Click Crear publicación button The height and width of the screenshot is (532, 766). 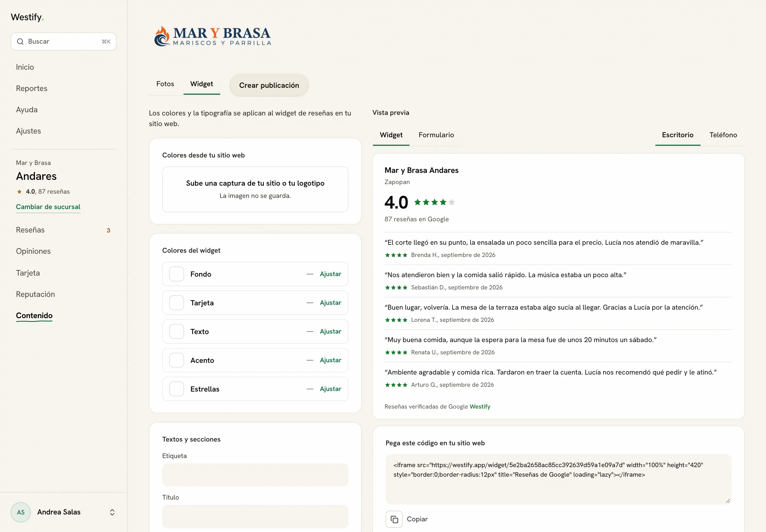[x=269, y=85]
